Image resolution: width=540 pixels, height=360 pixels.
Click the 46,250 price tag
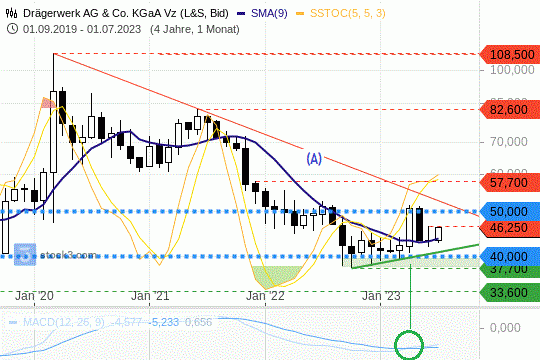[x=510, y=228]
